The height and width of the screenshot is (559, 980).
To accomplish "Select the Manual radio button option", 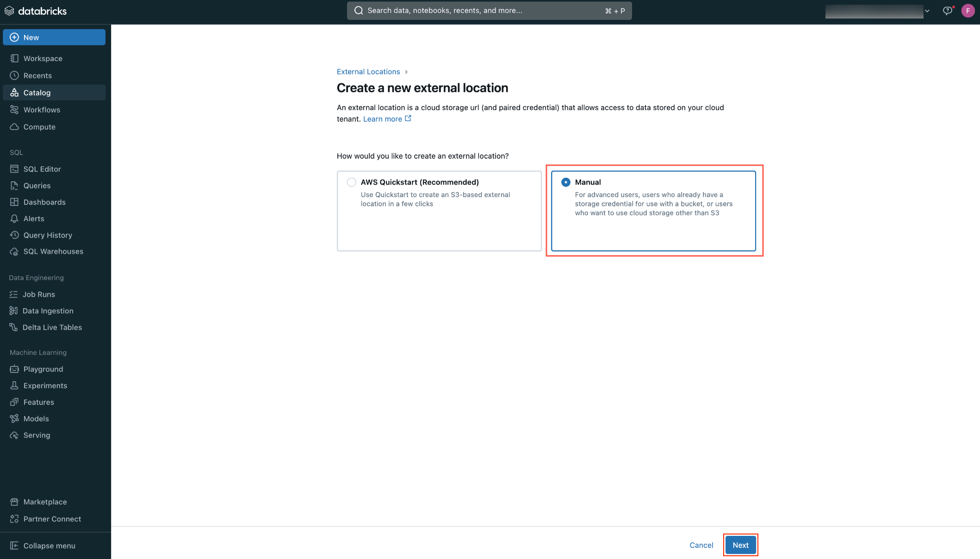I will tap(564, 182).
